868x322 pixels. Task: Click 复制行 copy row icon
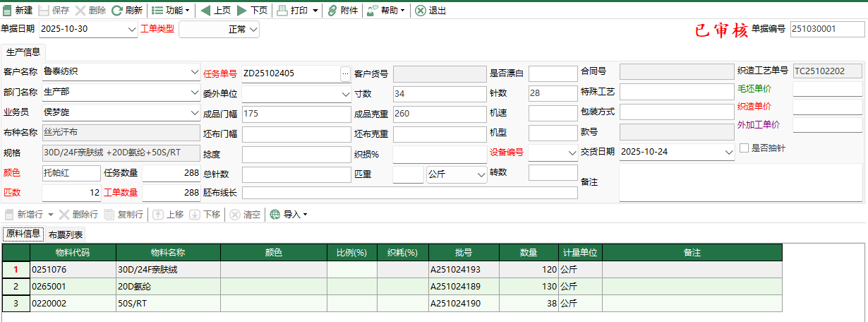tap(109, 215)
